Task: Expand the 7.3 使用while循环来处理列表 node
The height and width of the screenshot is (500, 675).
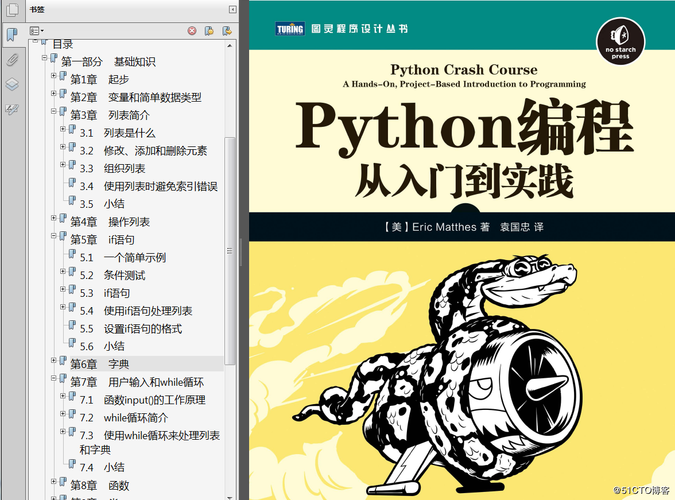Action: pyautogui.click(x=63, y=431)
